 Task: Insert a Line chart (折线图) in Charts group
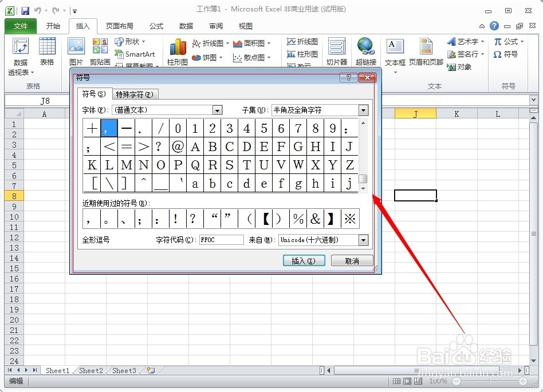click(x=211, y=43)
